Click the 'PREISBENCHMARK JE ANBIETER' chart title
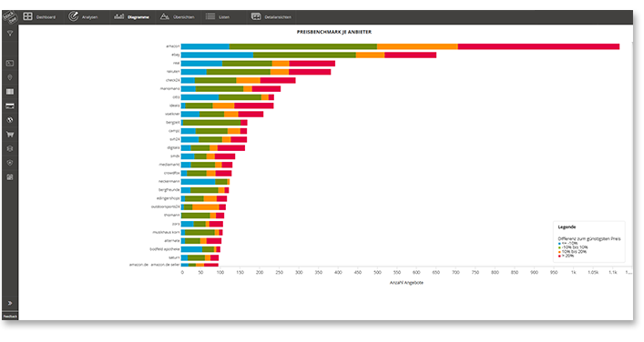The height and width of the screenshot is (342, 644). click(x=334, y=32)
